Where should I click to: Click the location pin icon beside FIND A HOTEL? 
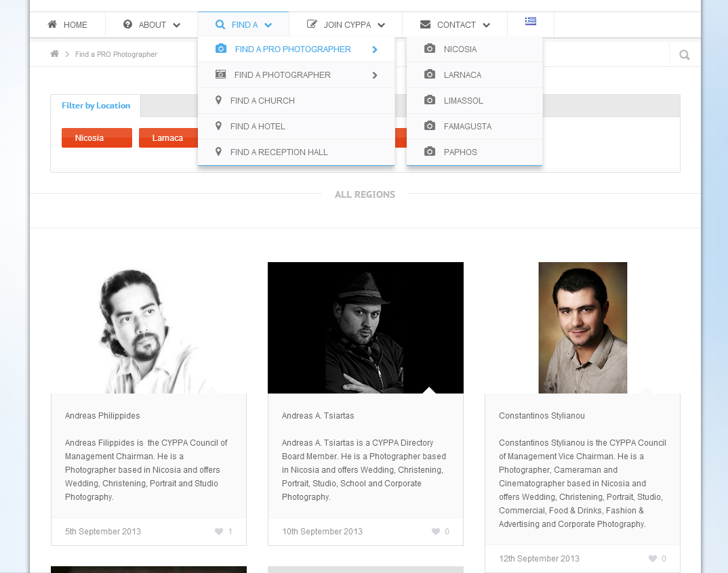tap(218, 126)
